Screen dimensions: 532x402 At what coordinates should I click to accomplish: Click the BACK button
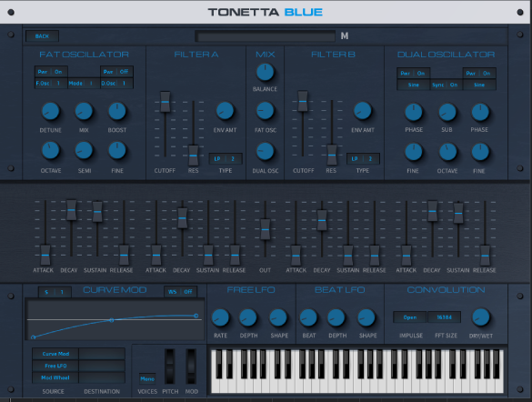coord(42,36)
